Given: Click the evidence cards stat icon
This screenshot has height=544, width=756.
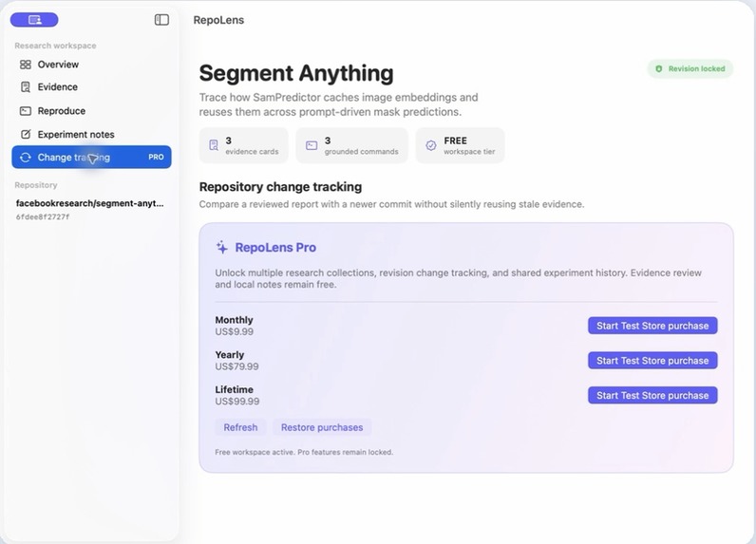Looking at the screenshot, I should [x=214, y=145].
